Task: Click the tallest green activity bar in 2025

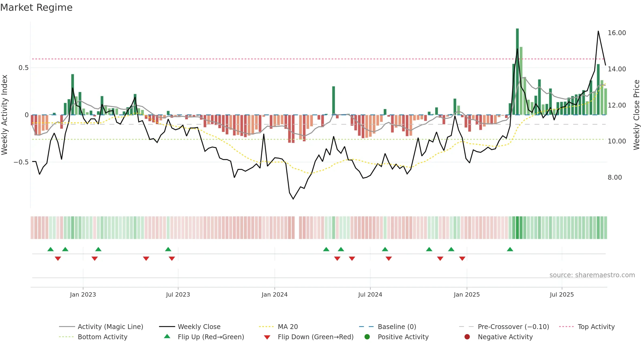Action: coord(517,72)
